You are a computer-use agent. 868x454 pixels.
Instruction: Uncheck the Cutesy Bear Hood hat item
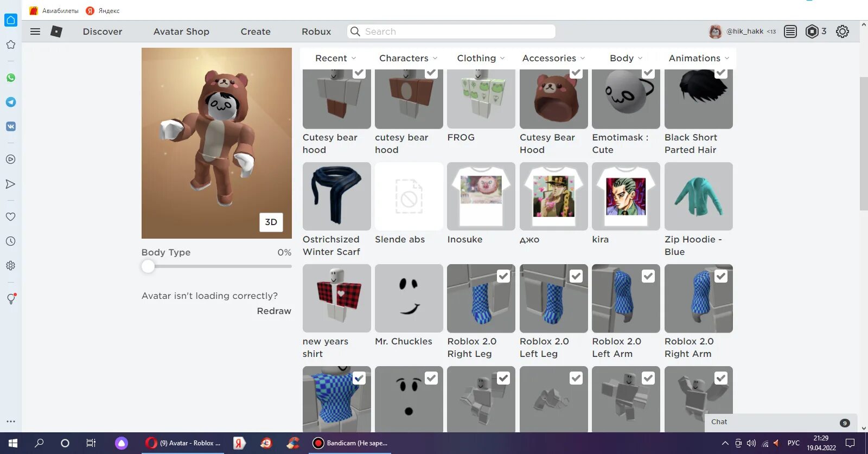(576, 73)
